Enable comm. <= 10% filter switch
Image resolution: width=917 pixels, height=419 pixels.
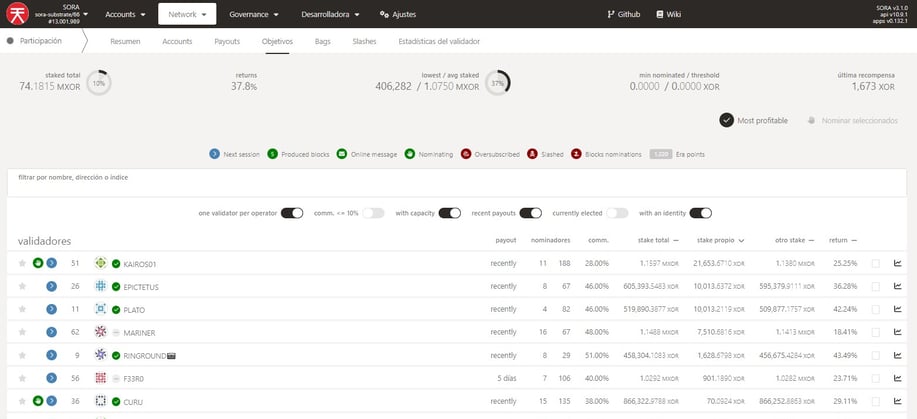[x=373, y=213]
